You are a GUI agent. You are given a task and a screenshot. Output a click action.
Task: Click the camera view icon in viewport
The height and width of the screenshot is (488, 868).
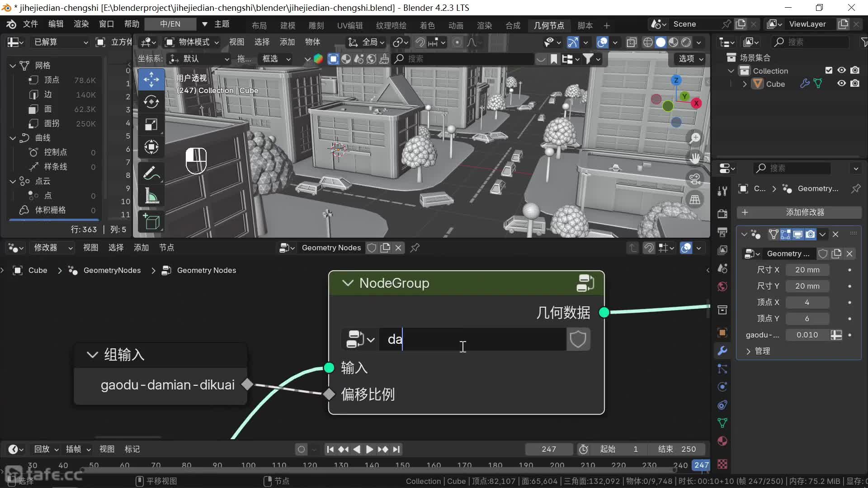(695, 179)
